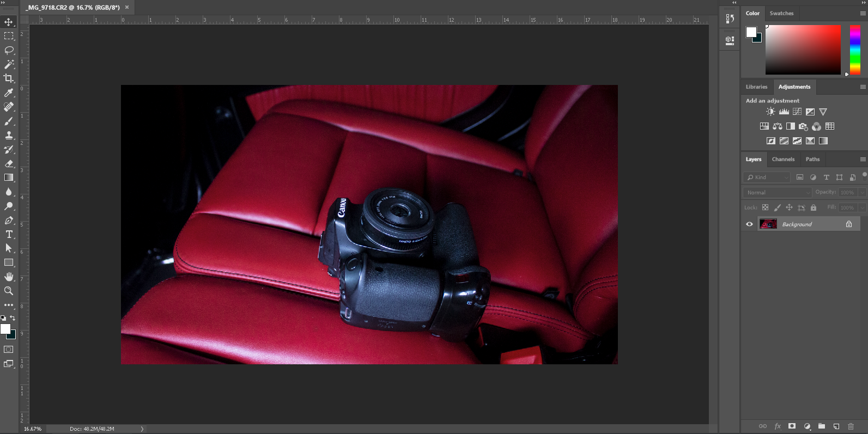The width and height of the screenshot is (868, 434).
Task: Switch to the Channels tab
Action: pos(783,160)
